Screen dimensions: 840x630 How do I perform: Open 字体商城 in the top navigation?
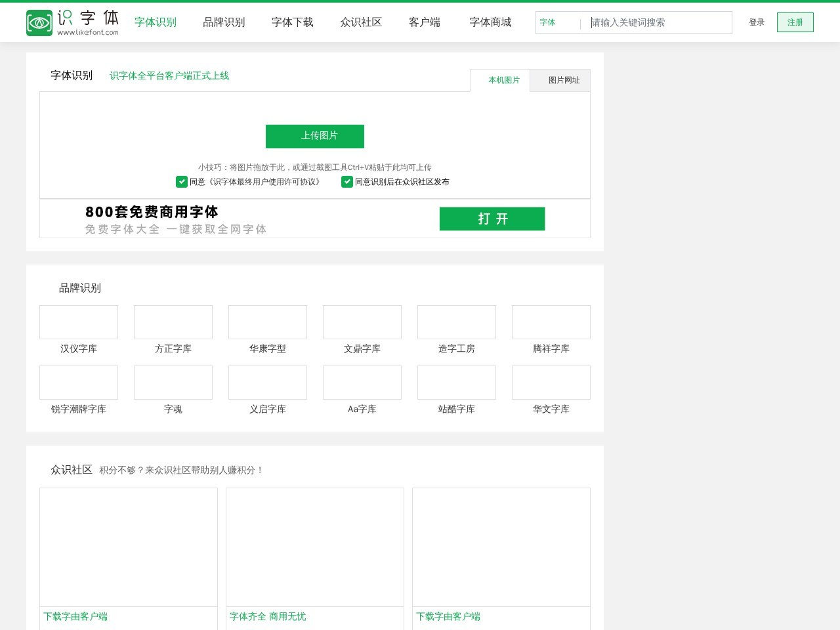click(490, 22)
